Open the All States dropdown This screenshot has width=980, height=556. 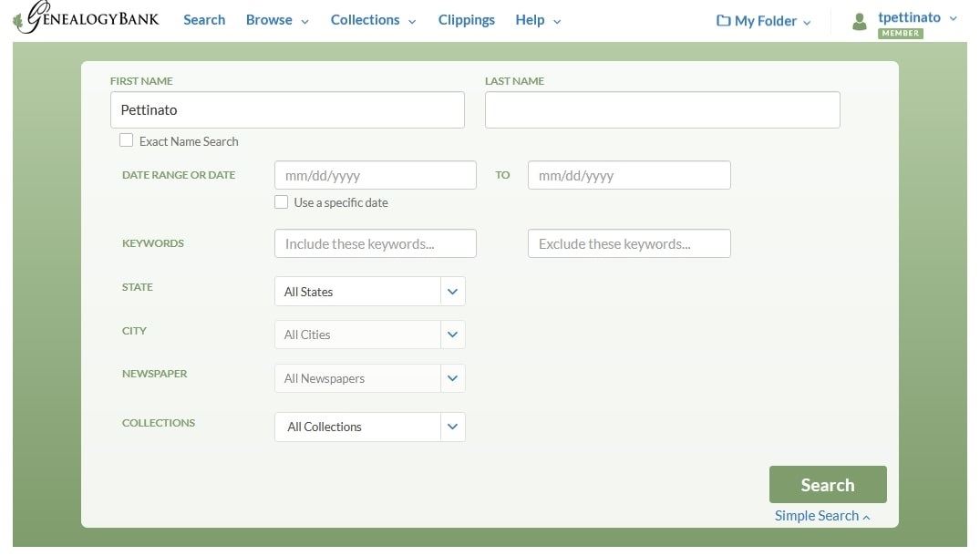pyautogui.click(x=369, y=292)
